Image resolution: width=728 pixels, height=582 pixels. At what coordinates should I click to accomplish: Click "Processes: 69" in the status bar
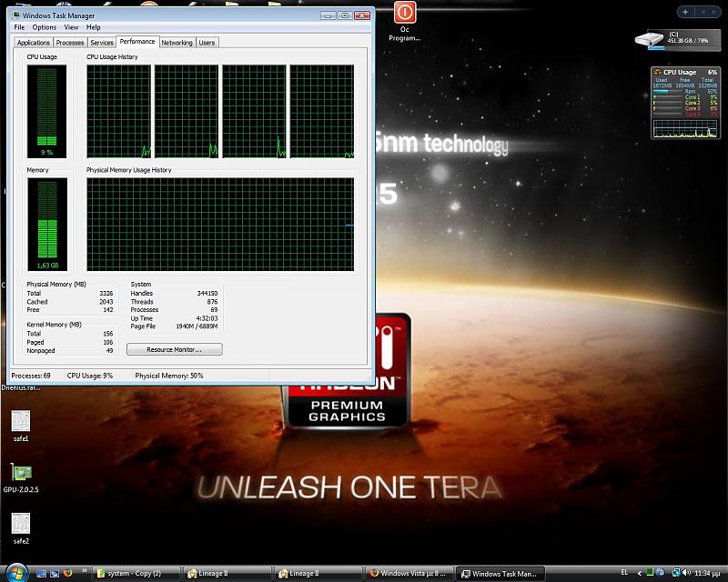(x=31, y=376)
